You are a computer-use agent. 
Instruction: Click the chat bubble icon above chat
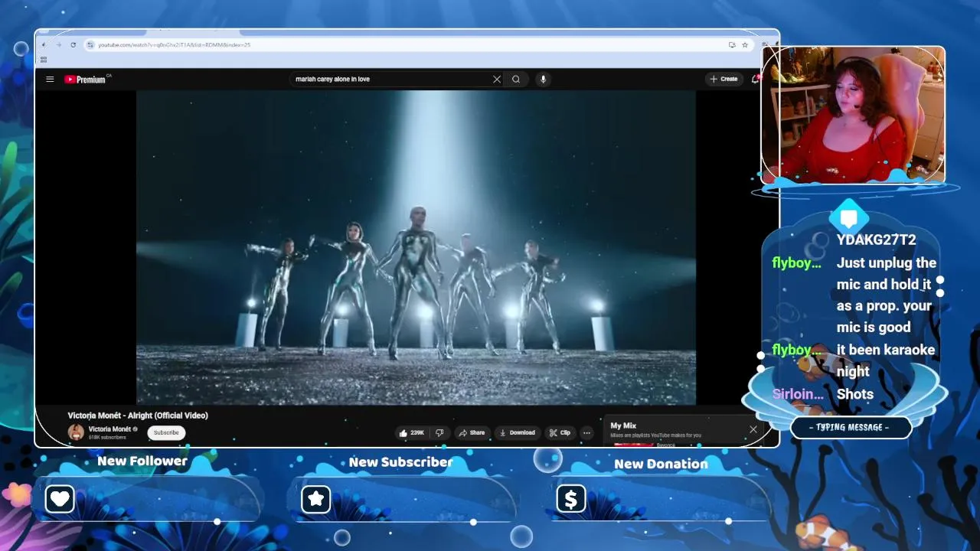pyautogui.click(x=848, y=218)
